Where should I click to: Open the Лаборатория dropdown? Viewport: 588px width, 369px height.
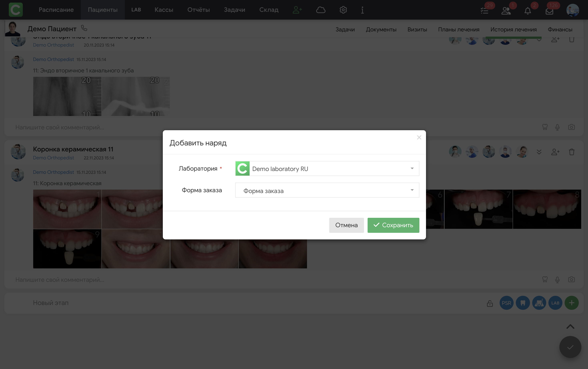pos(327,168)
